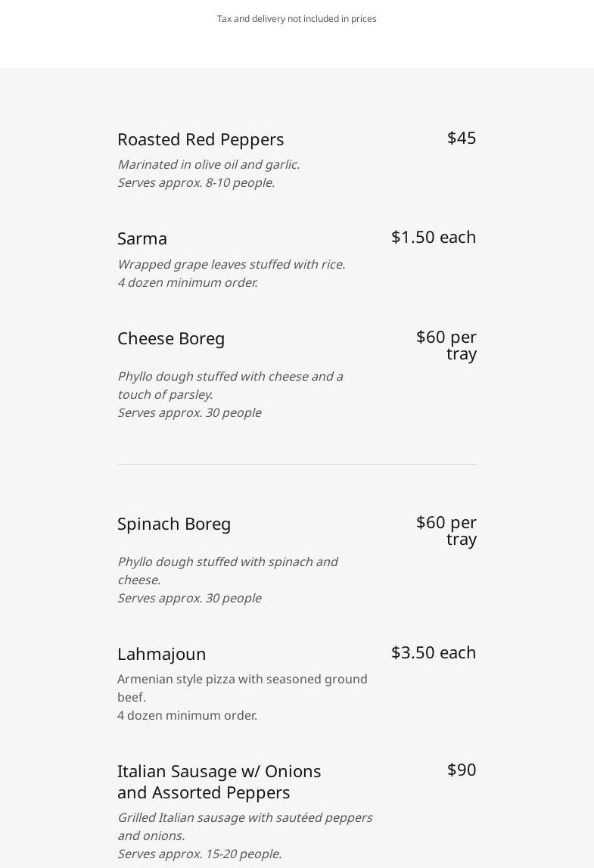Click the Spinach Boreg $60 per tray price
594x868 pixels.
[x=446, y=530]
